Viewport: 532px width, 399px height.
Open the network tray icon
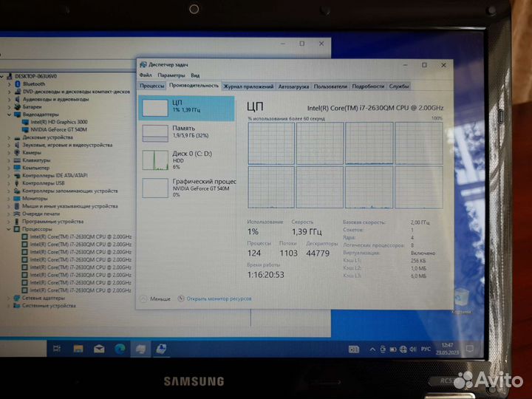pos(403,349)
